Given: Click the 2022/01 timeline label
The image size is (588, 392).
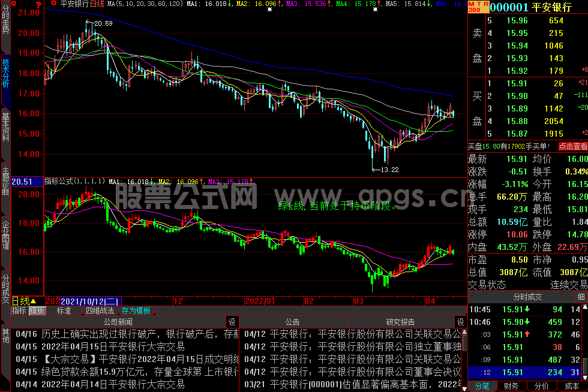Looking at the screenshot, I should tap(260, 301).
